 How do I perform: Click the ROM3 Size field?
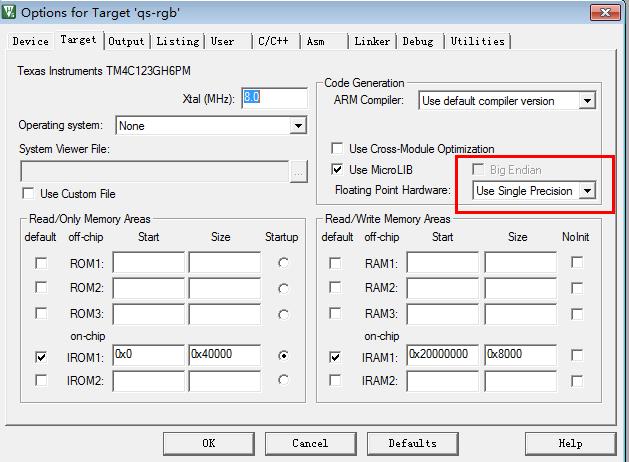[225, 314]
